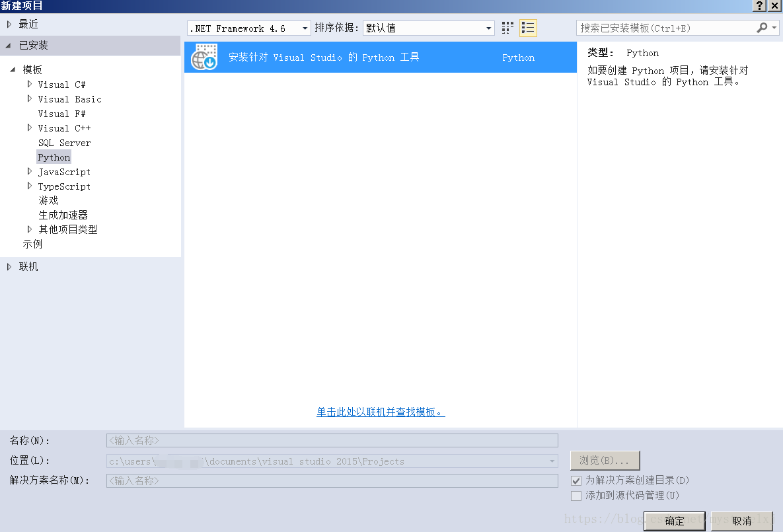Focus the solution name input field
783x532 pixels.
[332, 481]
